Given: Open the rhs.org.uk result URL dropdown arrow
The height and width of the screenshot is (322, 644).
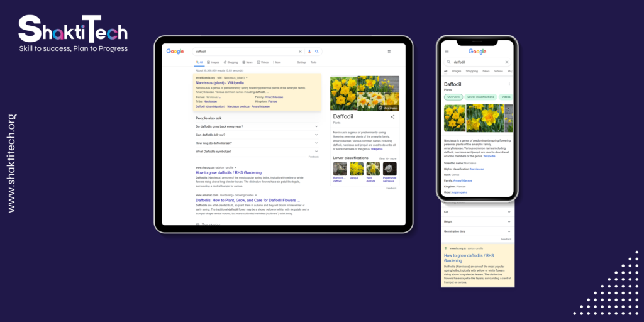Looking at the screenshot, I should (x=236, y=167).
